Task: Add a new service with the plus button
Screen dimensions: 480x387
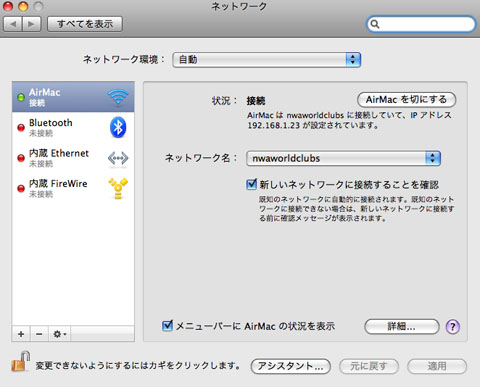Action: [21, 334]
